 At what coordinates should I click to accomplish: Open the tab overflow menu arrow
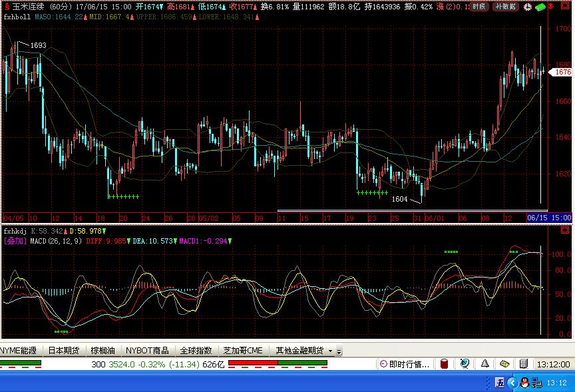(339, 351)
